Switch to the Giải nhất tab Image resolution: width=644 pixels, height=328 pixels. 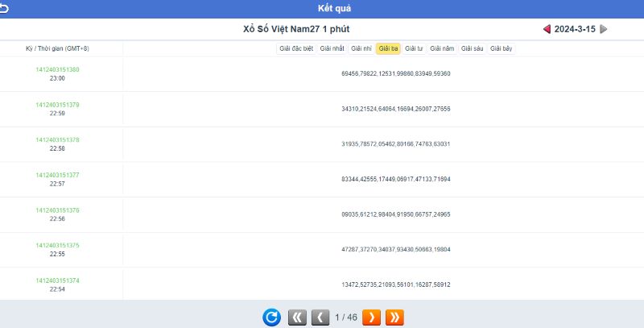pos(332,48)
